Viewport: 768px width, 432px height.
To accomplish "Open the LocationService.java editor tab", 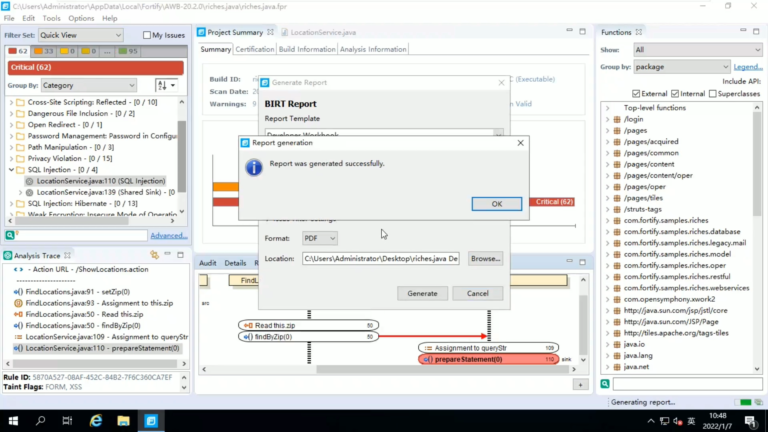I will coord(323,32).
